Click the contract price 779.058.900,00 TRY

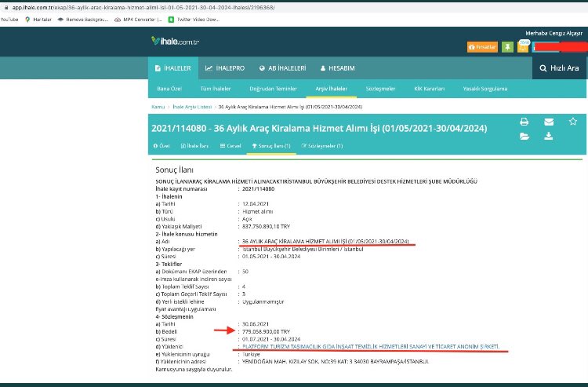click(x=267, y=331)
